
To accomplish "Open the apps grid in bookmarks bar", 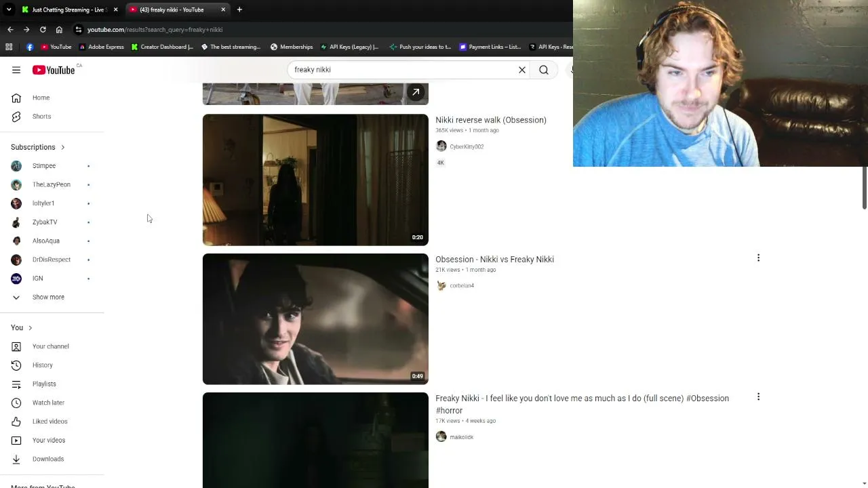I will coord(9,47).
